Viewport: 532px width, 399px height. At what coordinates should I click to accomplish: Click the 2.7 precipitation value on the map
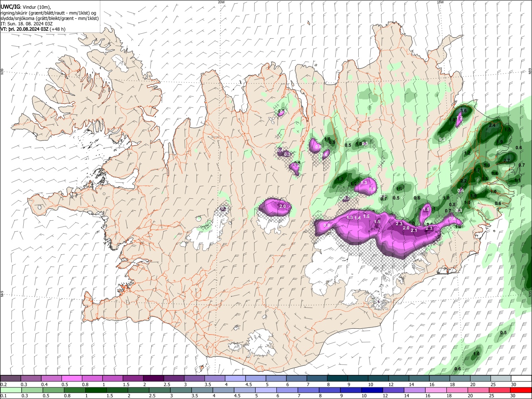point(507,160)
